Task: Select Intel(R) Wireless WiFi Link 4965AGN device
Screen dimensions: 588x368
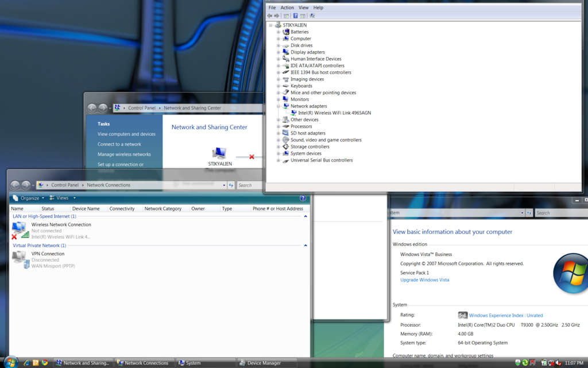Action: [x=335, y=113]
